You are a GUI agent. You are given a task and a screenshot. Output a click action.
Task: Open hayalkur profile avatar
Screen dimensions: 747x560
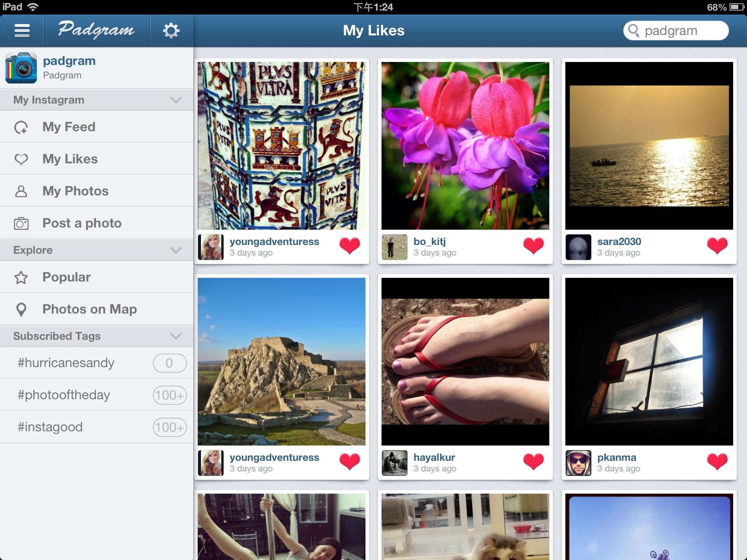point(395,463)
